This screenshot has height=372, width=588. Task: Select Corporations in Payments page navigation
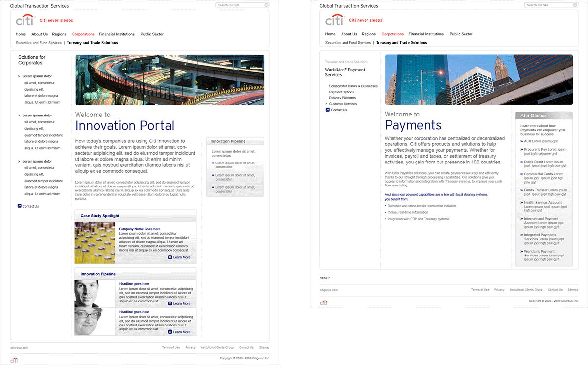coord(392,34)
